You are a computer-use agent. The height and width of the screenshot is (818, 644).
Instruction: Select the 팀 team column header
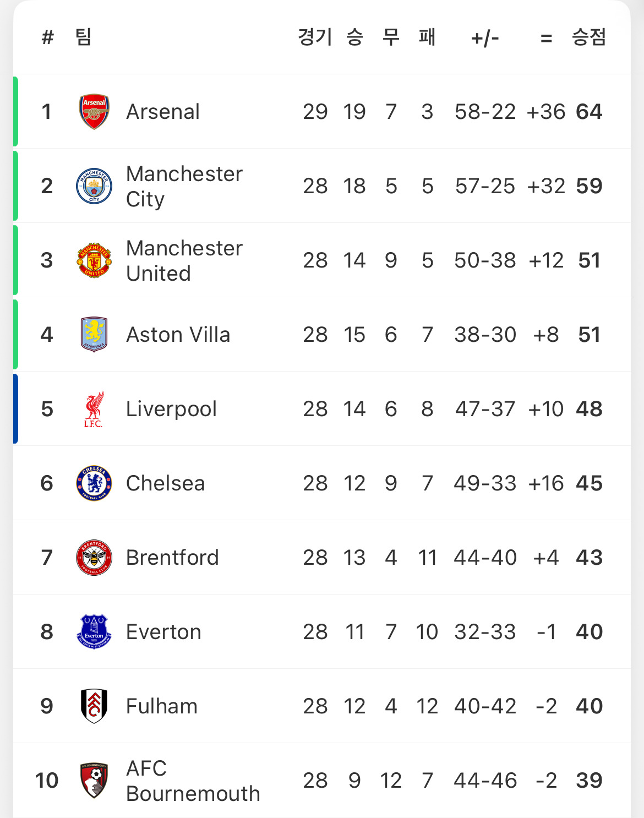(84, 37)
